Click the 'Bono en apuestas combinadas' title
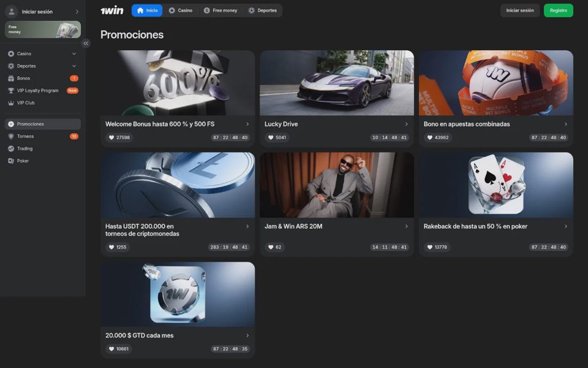Viewport: 588px width, 368px height. click(467, 124)
